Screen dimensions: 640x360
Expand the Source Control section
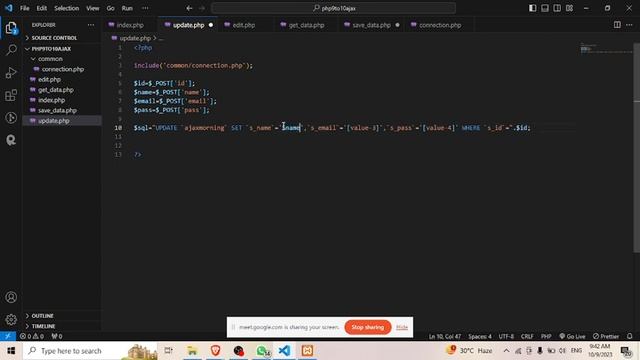61,38
